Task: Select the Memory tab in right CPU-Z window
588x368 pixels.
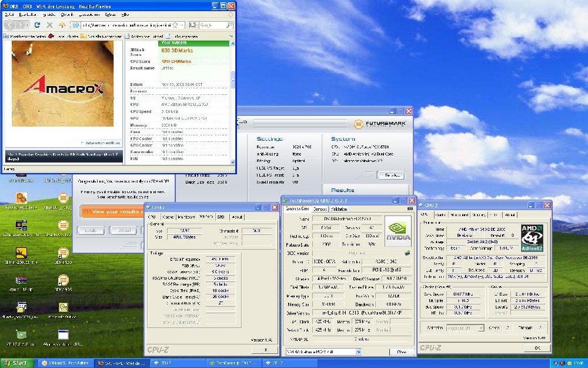Action: tap(479, 215)
